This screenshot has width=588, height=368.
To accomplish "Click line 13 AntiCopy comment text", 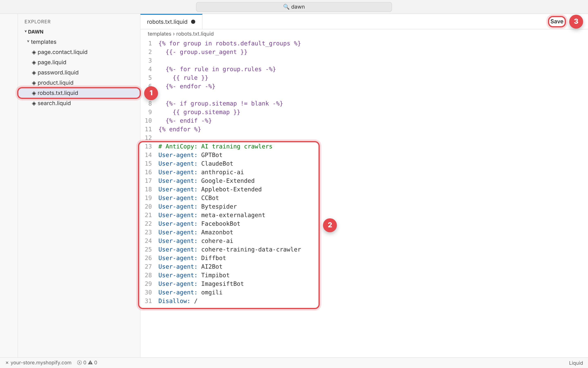I will click(x=215, y=146).
